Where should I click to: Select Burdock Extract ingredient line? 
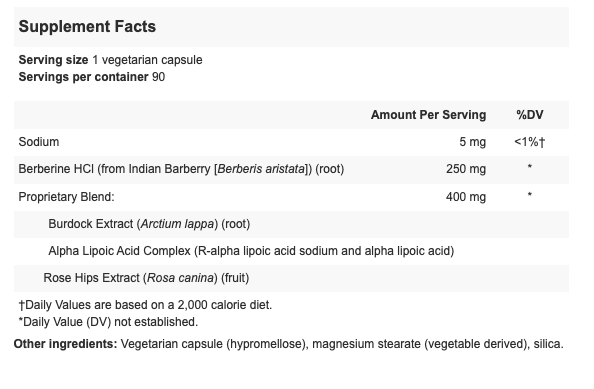(x=149, y=224)
